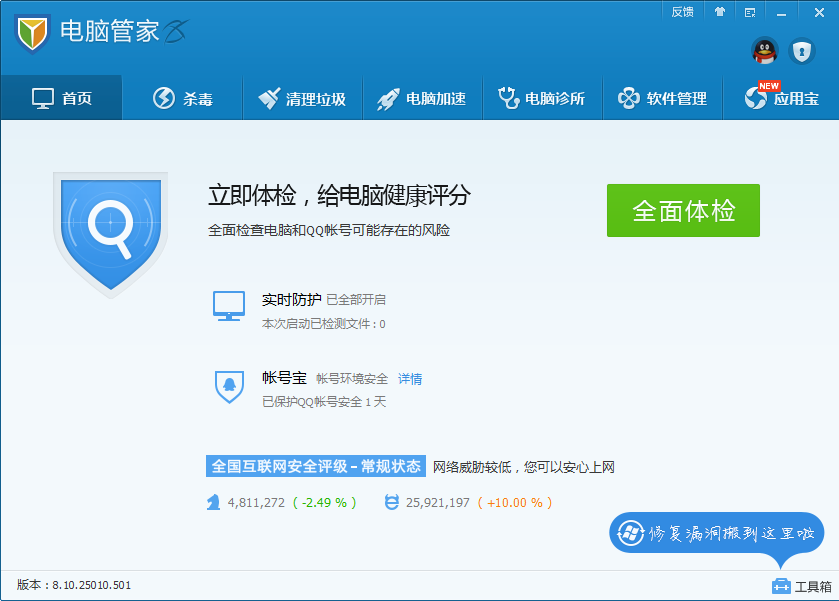
Task: Open the 电脑诊所 tab
Action: tap(542, 98)
